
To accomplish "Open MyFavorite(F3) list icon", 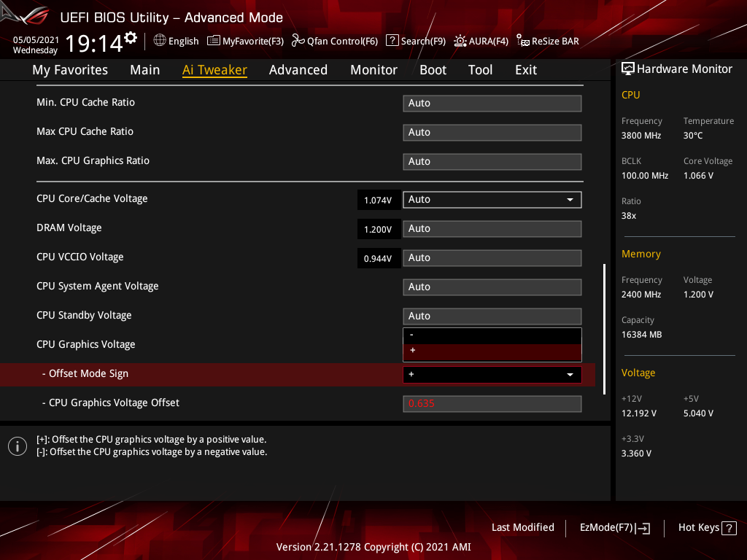I will coord(214,41).
